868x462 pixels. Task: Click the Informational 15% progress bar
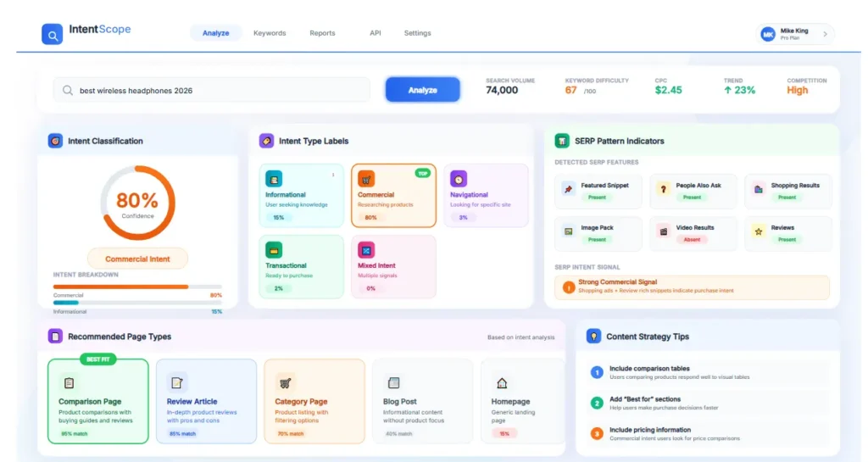pos(137,303)
